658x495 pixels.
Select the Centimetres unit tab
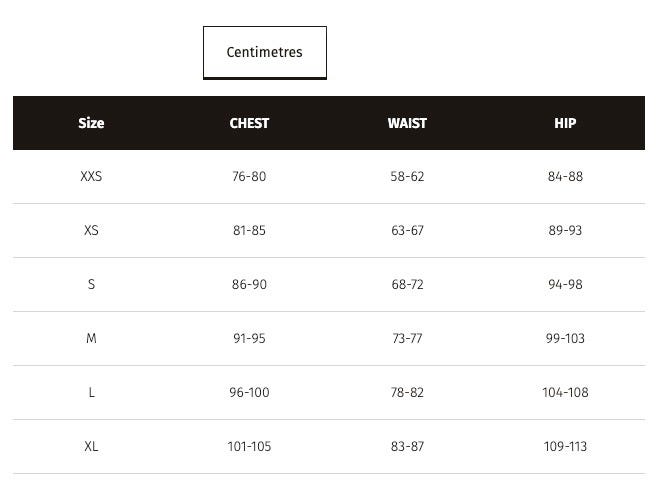coord(265,52)
